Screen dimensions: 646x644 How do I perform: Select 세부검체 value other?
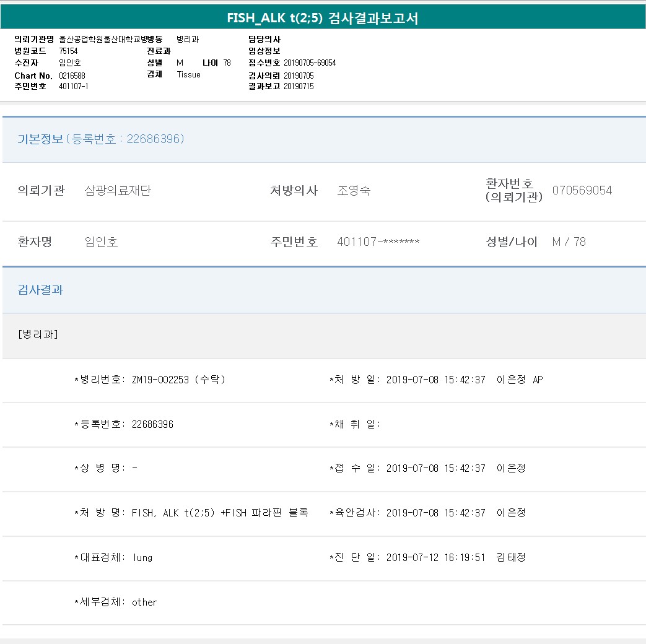(x=144, y=602)
